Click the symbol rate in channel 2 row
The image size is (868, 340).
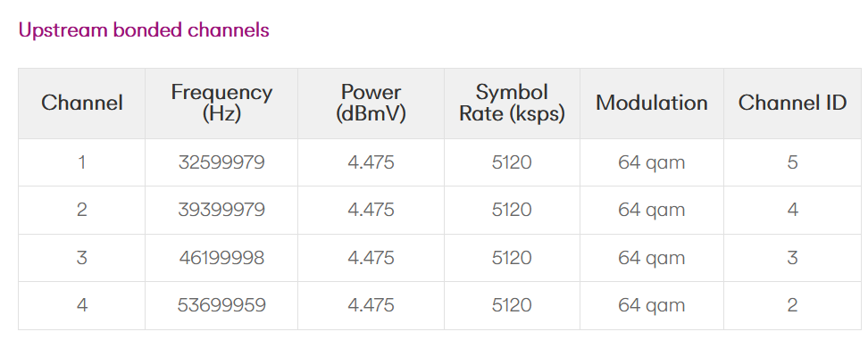(x=512, y=210)
